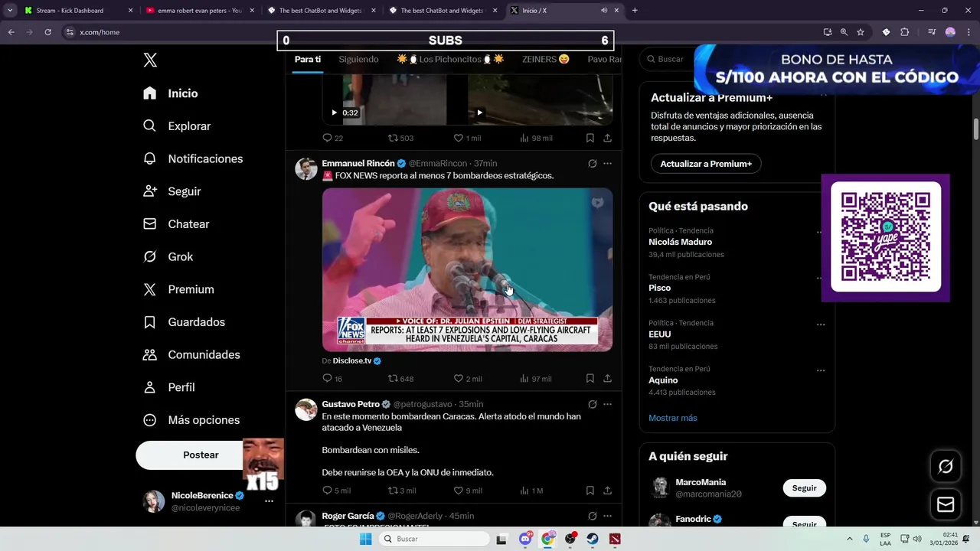Open Notificaciones in the sidebar
Viewport: 980px width, 551px height.
click(x=193, y=158)
